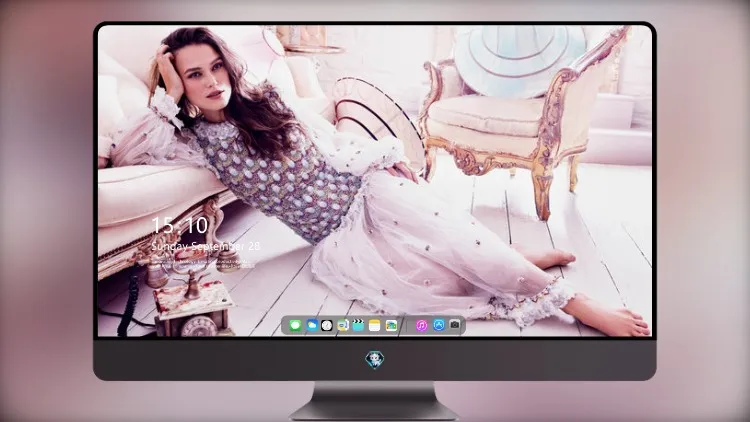The height and width of the screenshot is (422, 750).
Task: Launch the clapperboard video app in dock
Action: [x=358, y=325]
